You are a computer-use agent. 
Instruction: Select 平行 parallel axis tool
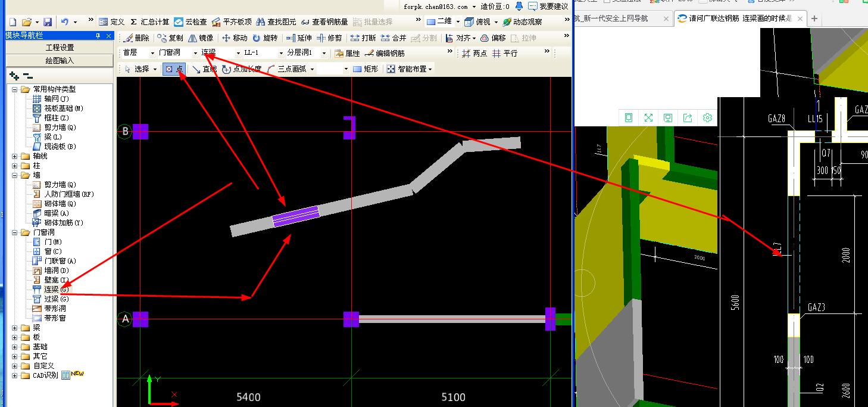coord(505,53)
